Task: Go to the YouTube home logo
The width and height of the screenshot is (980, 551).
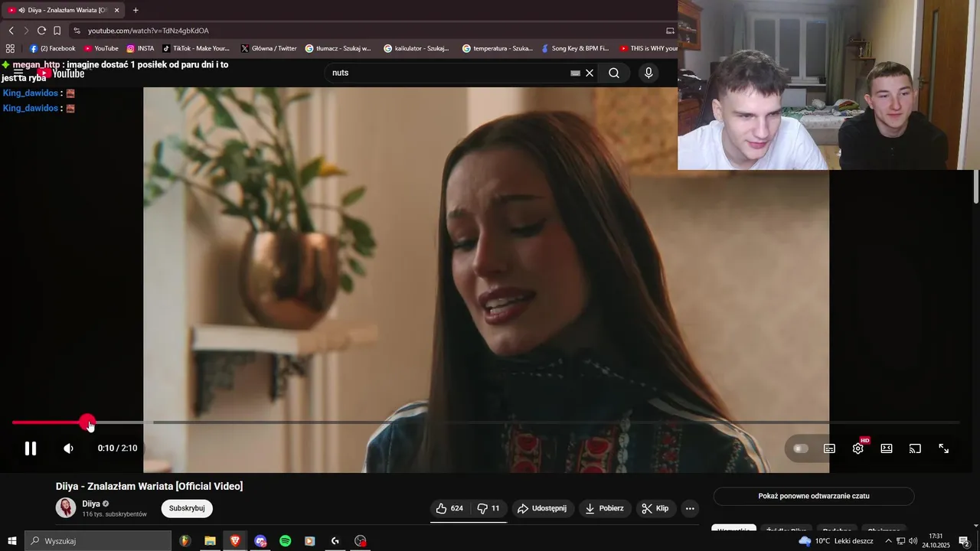Action: click(x=61, y=73)
